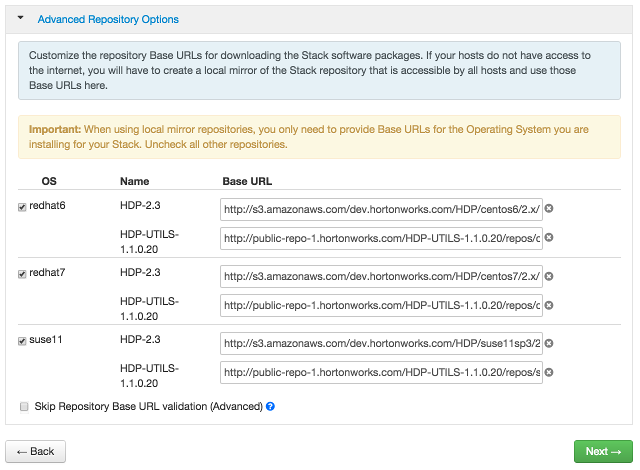Edit the redhat6 HDP-UTILS base URL field

click(381, 238)
